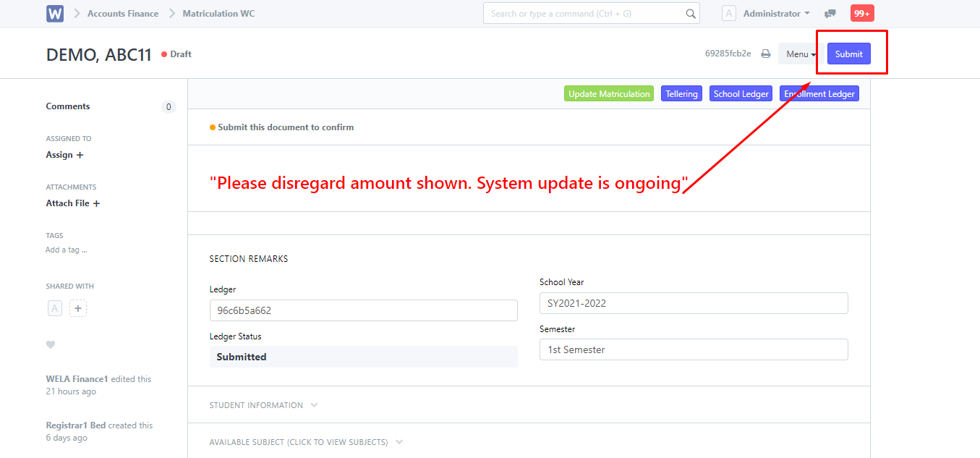The height and width of the screenshot is (458, 980).
Task: Open the Menu dropdown button
Action: 801,54
